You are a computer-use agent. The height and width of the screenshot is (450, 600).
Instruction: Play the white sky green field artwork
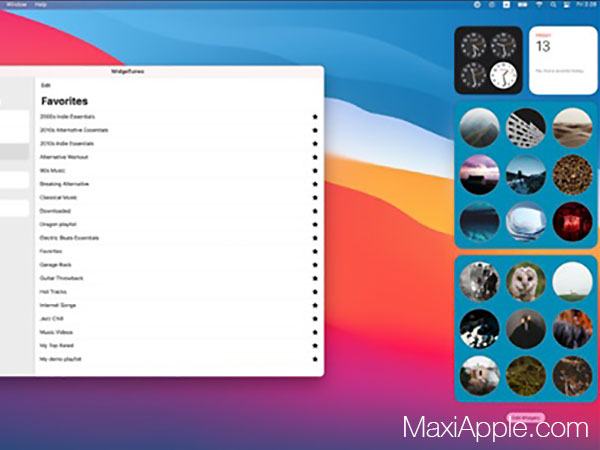[x=572, y=282]
